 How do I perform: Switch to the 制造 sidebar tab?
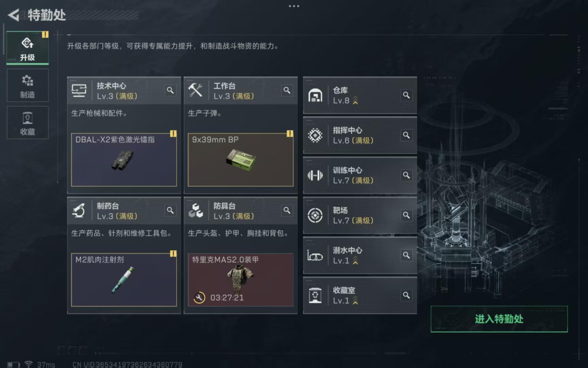(28, 85)
